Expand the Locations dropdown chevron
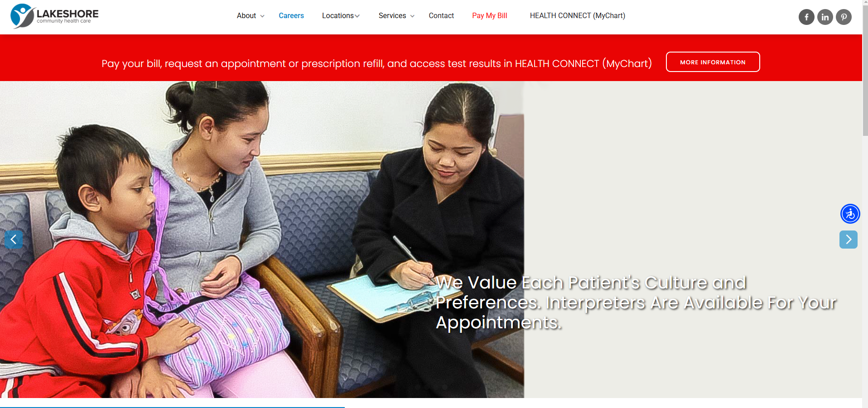Viewport: 868px width, 408px height. pos(357,16)
